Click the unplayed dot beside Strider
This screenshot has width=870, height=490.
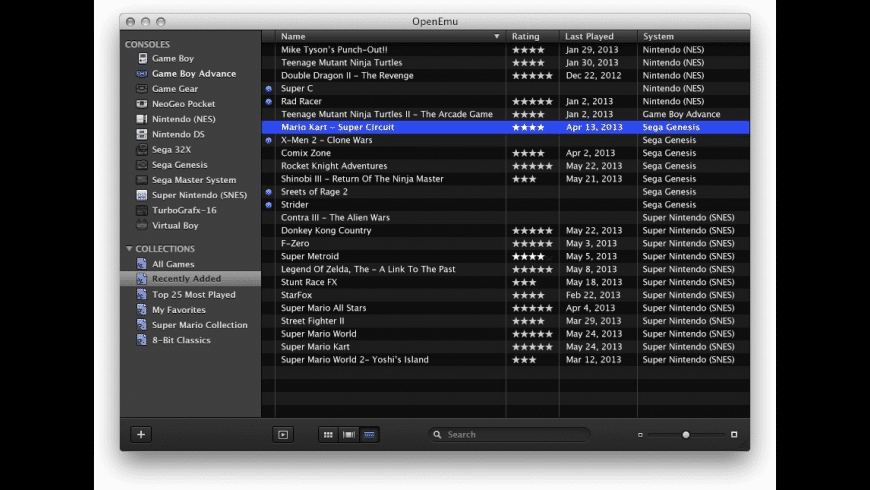pos(269,205)
